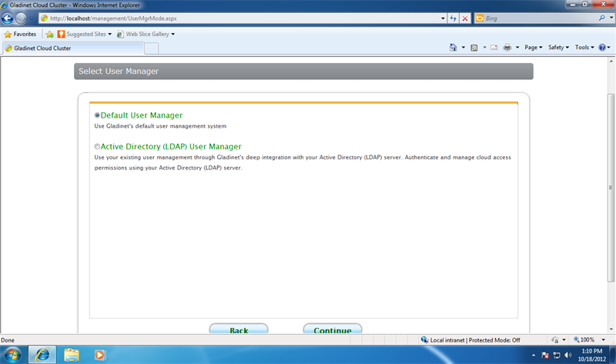Click the Refresh page icon

point(453,18)
